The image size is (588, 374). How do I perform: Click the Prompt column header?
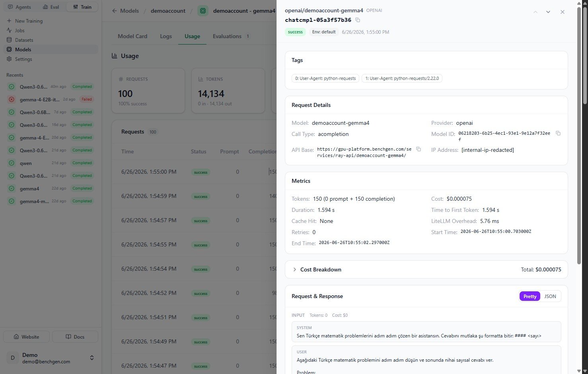[230, 151]
